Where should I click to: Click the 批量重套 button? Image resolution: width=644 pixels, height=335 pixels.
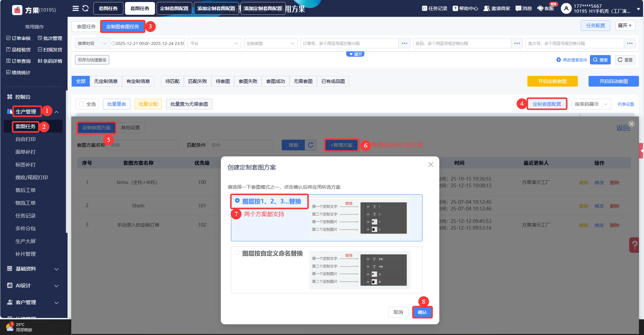point(117,104)
